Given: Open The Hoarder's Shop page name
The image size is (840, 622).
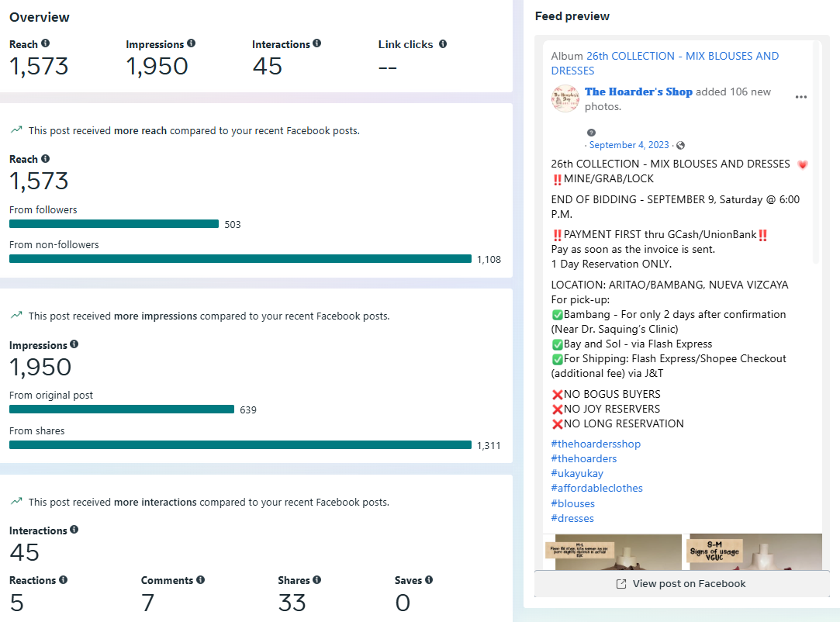Looking at the screenshot, I should 638,92.
